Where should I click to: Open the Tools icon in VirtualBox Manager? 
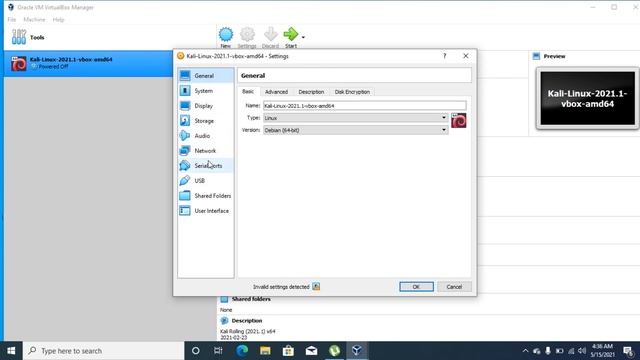click(19, 37)
